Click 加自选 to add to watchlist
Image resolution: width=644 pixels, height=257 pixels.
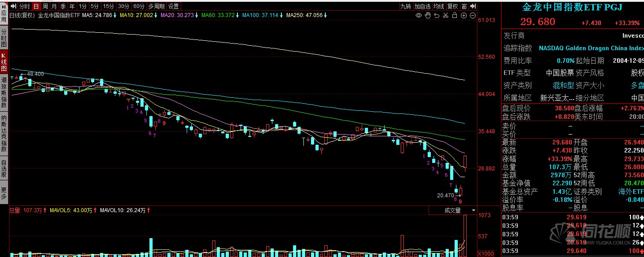click(422, 6)
